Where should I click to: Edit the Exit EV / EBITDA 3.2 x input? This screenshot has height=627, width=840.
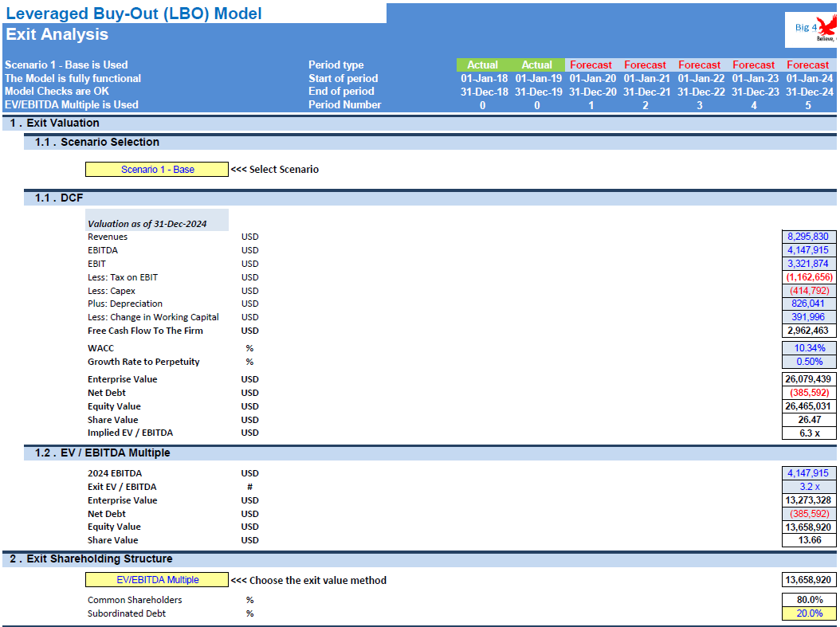809,487
